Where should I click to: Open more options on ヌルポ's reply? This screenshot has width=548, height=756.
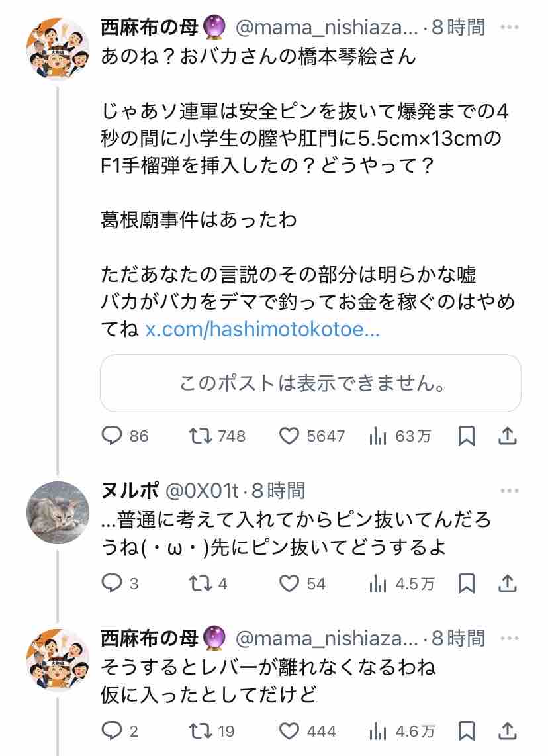510,491
